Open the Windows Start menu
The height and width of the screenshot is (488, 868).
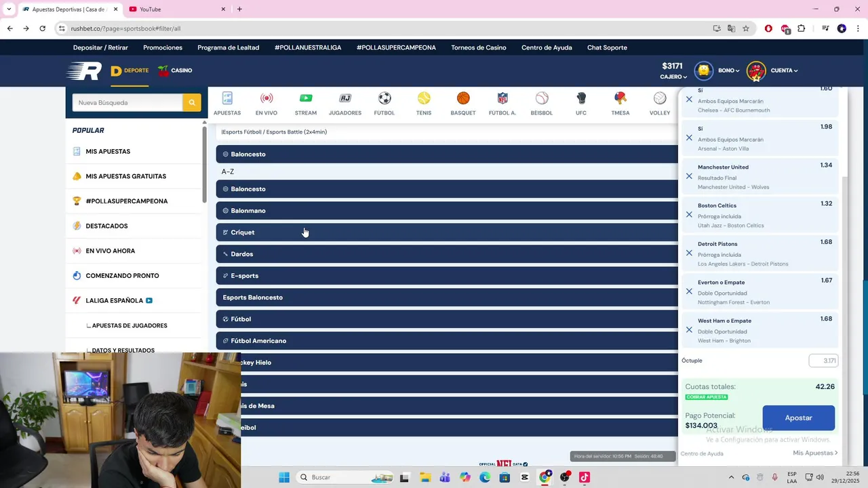pos(283,477)
